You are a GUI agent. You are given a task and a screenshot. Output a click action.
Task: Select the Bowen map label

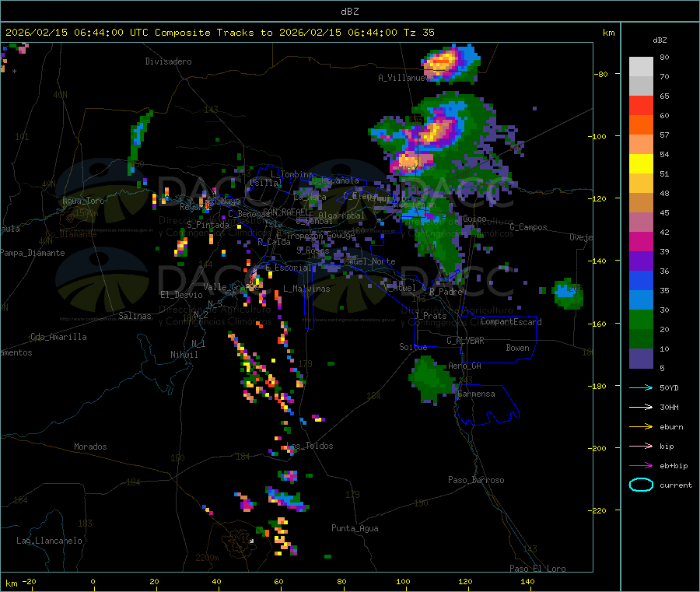coord(517,348)
